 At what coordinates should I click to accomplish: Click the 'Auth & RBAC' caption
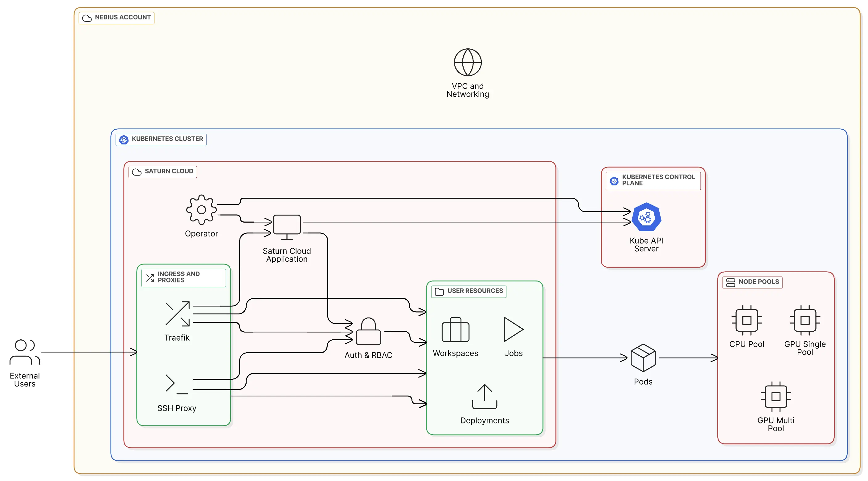(x=368, y=355)
